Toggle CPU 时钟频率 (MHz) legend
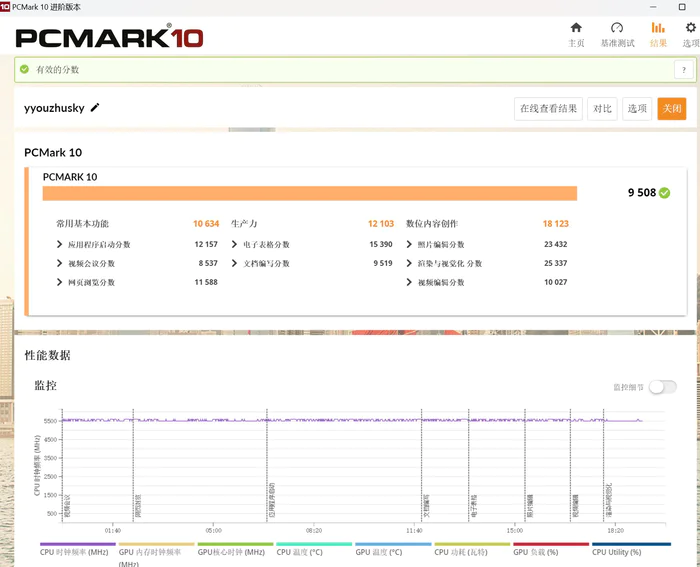700x567 pixels. point(77,549)
